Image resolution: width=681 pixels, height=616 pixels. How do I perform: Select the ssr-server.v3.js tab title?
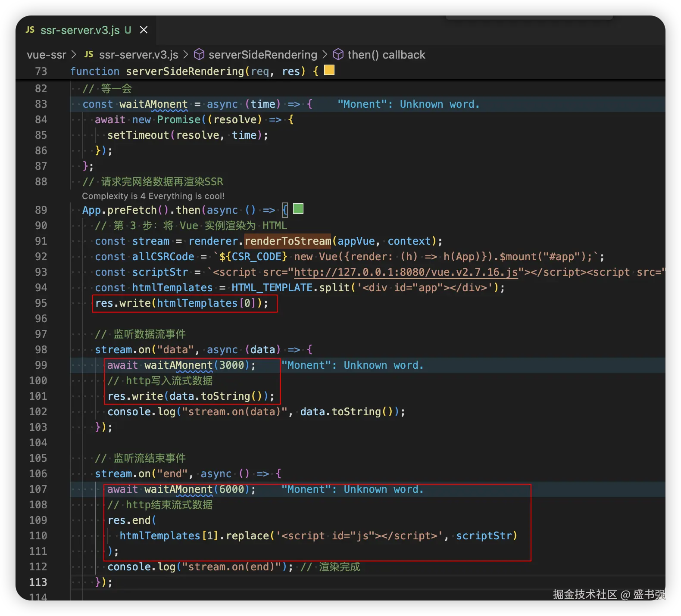point(80,30)
